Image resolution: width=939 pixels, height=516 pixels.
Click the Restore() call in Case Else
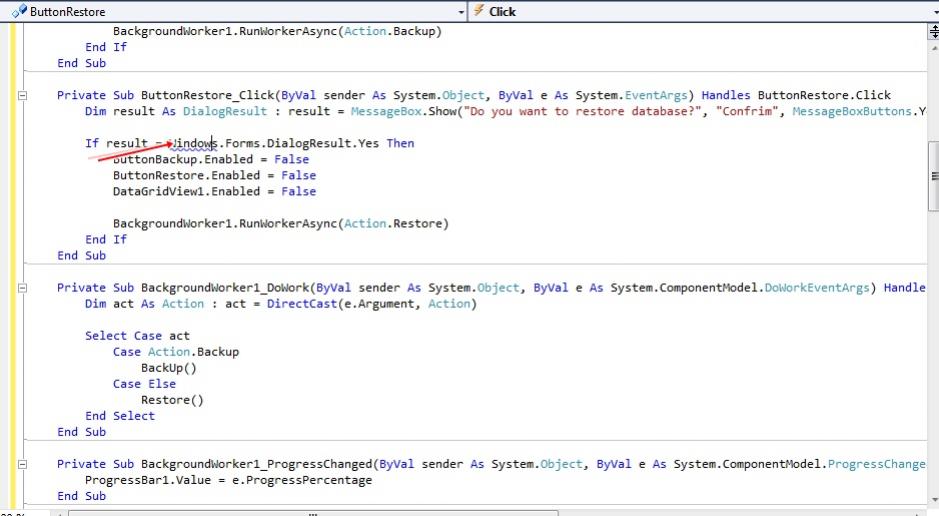[171, 400]
